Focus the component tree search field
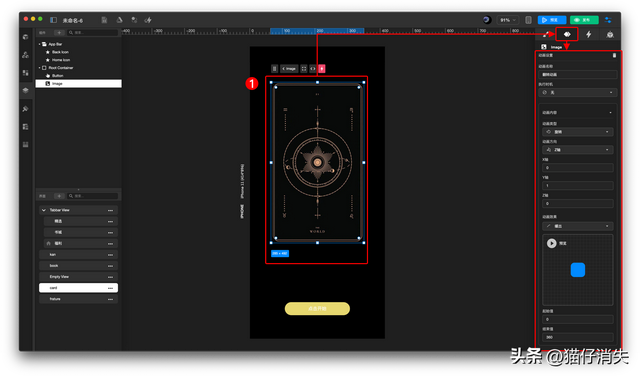The height and width of the screenshot is (376, 640). [x=93, y=33]
